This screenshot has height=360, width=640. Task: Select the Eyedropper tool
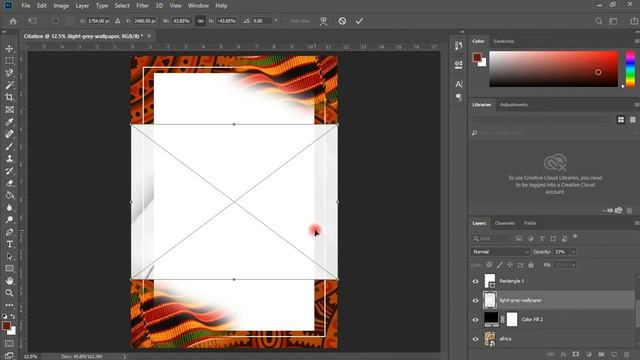click(9, 122)
